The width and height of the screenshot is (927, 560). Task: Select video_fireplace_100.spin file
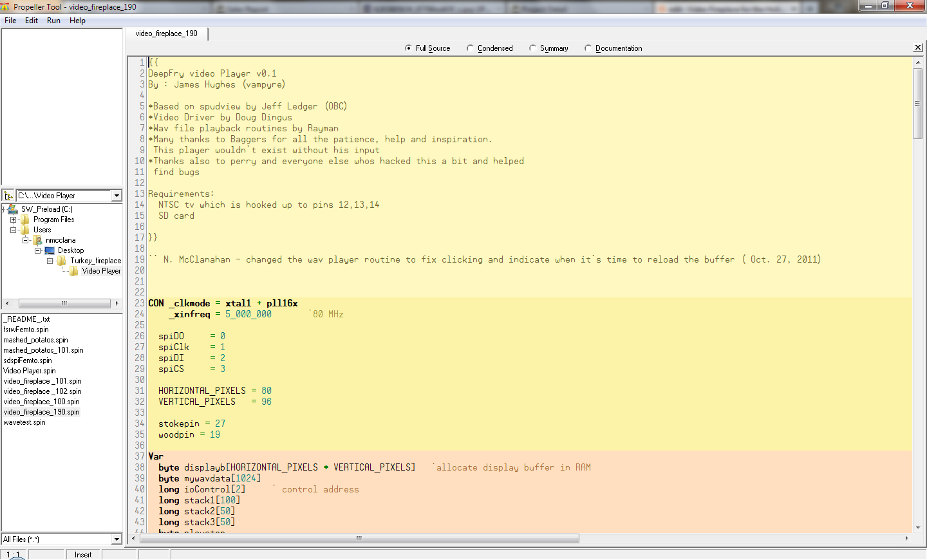click(x=41, y=402)
